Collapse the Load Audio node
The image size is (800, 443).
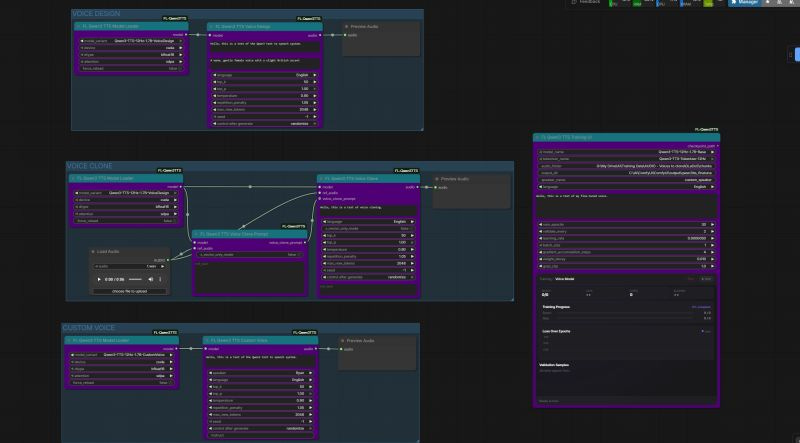pyautogui.click(x=92, y=252)
